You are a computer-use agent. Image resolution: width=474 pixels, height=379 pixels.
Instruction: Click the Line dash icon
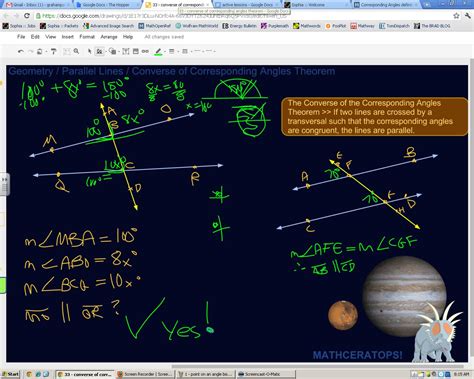coord(185,51)
